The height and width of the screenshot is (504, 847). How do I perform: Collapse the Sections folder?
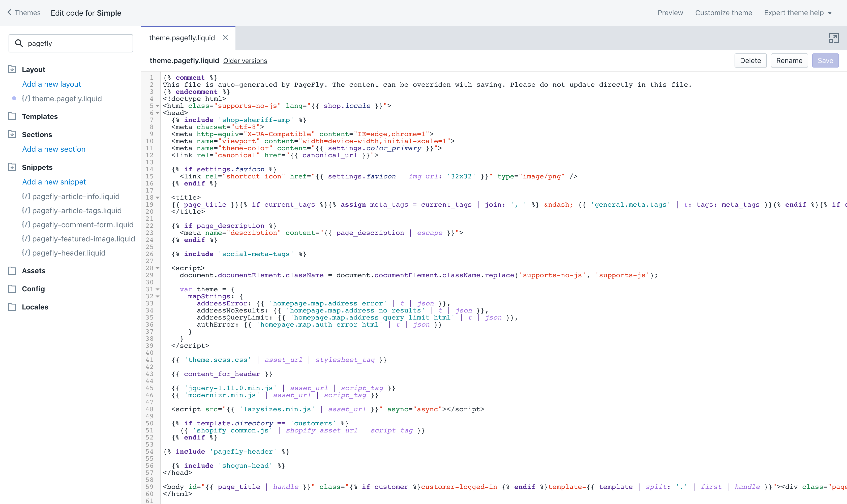coord(12,134)
